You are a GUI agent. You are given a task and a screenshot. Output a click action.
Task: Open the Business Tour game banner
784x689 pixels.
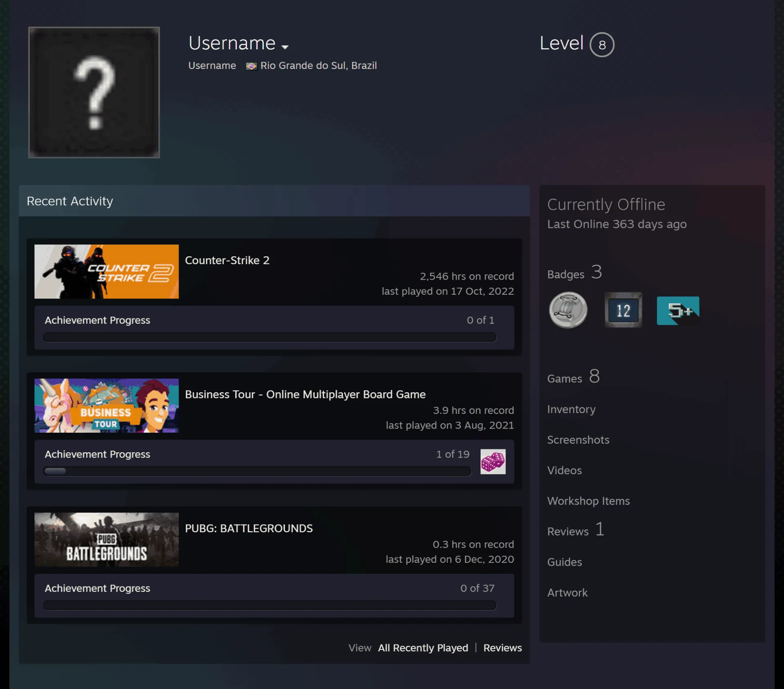click(x=107, y=405)
